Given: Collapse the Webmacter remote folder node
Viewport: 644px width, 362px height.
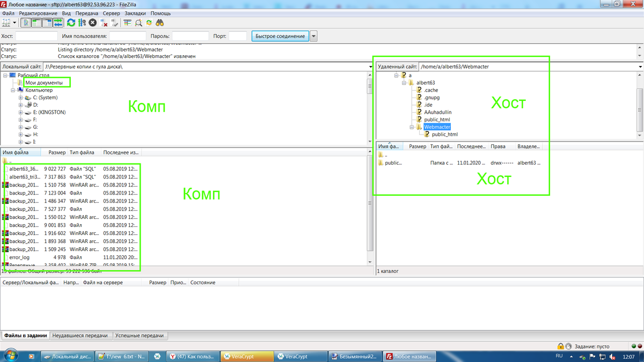Looking at the screenshot, I should [x=412, y=127].
